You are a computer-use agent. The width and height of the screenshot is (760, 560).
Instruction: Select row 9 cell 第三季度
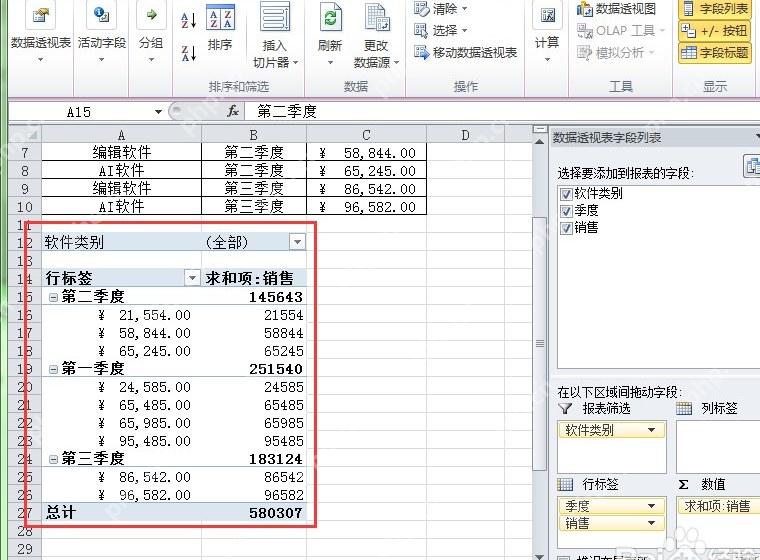click(253, 189)
